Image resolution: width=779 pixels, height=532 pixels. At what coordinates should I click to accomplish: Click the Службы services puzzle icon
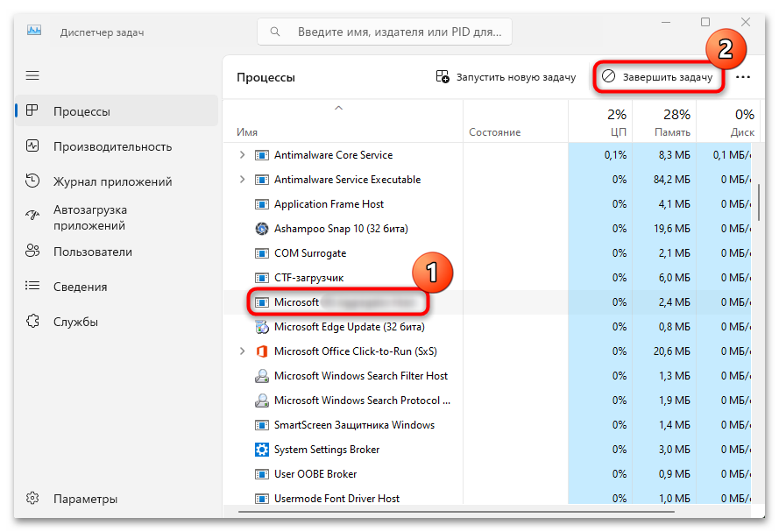[32, 321]
